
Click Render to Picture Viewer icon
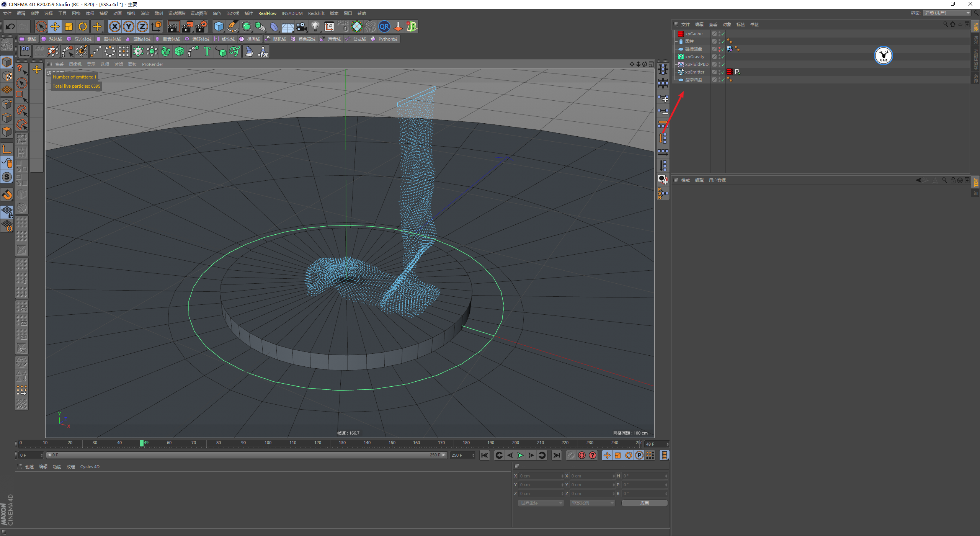(187, 26)
